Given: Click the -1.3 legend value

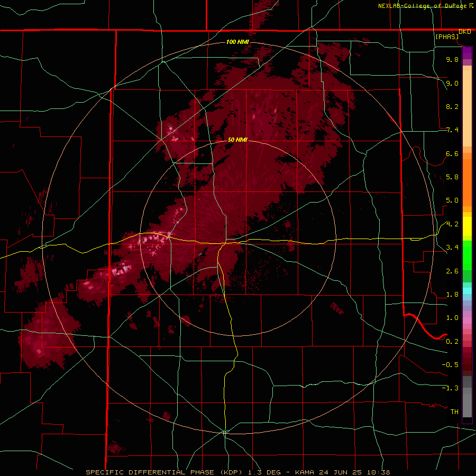Looking at the screenshot, I should click(x=450, y=388).
